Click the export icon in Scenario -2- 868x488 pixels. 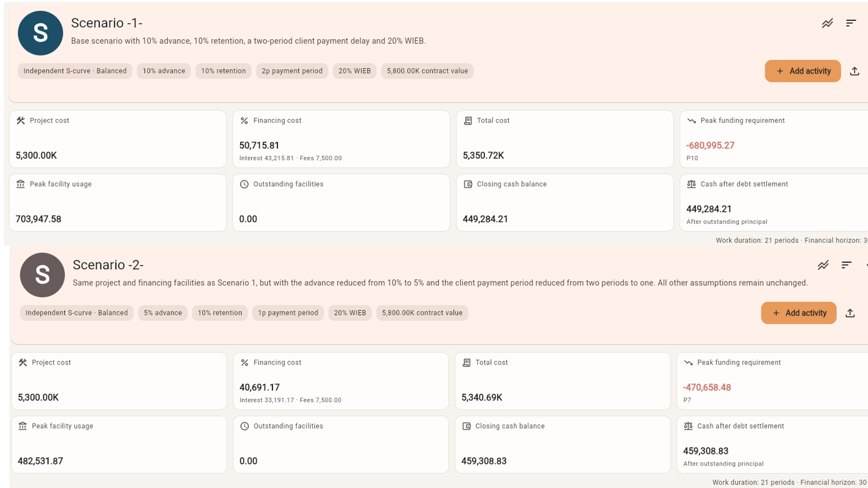pos(850,313)
